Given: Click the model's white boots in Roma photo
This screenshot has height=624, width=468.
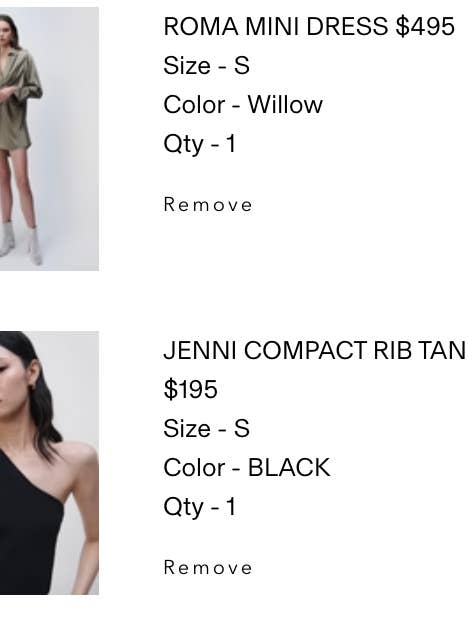Looking at the screenshot, I should click(x=22, y=243).
